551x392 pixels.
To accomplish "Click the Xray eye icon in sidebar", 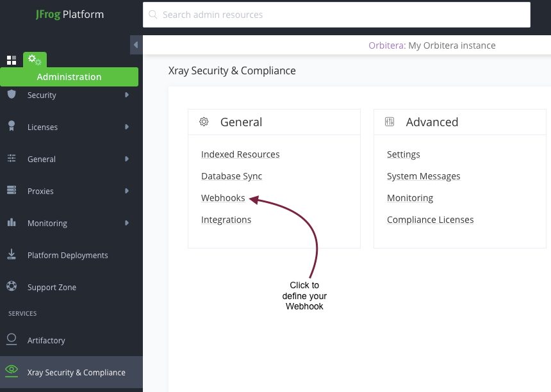I will pos(12,370).
